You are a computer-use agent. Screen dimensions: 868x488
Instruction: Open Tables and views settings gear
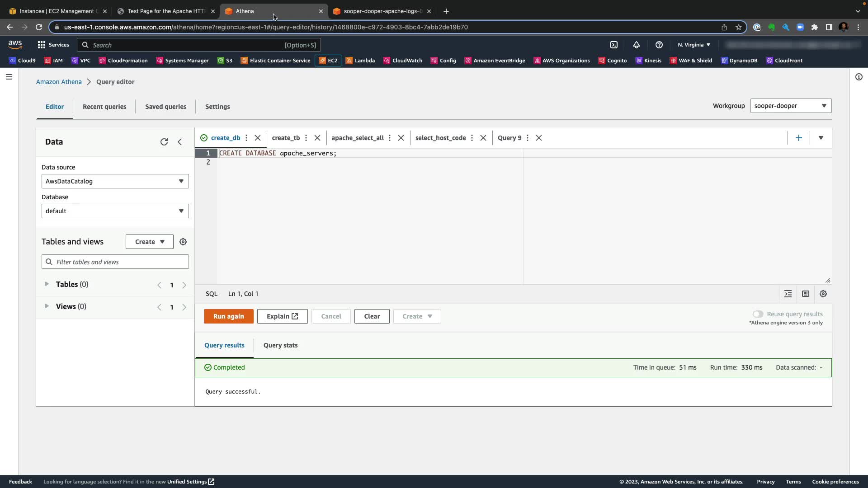pyautogui.click(x=183, y=242)
